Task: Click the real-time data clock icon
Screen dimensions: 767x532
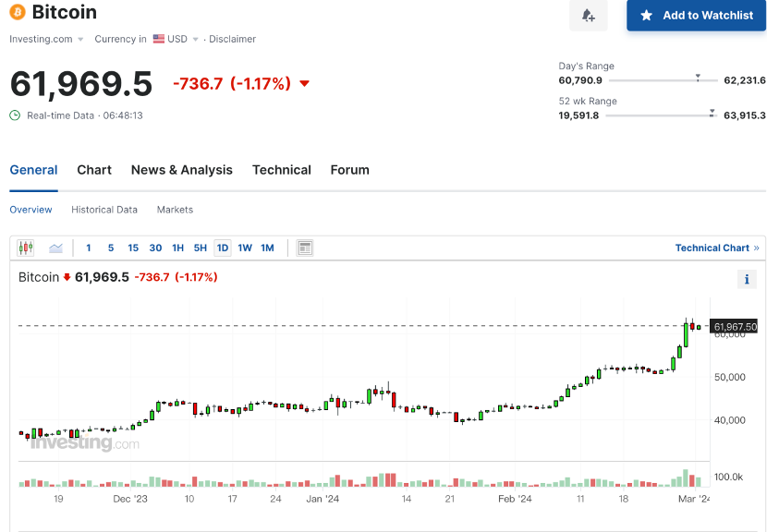Action: (x=15, y=115)
